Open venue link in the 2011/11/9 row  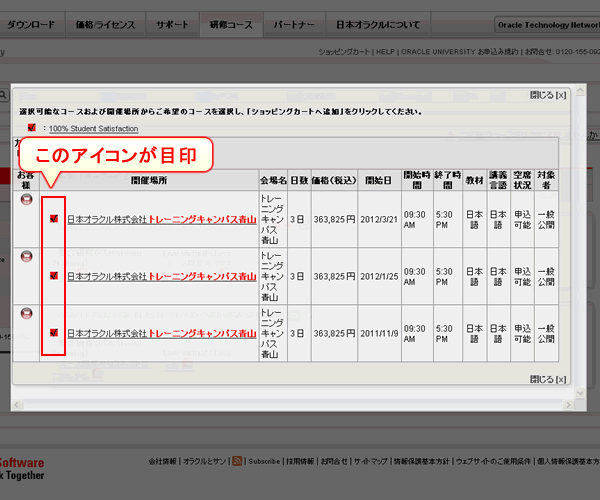click(x=162, y=334)
